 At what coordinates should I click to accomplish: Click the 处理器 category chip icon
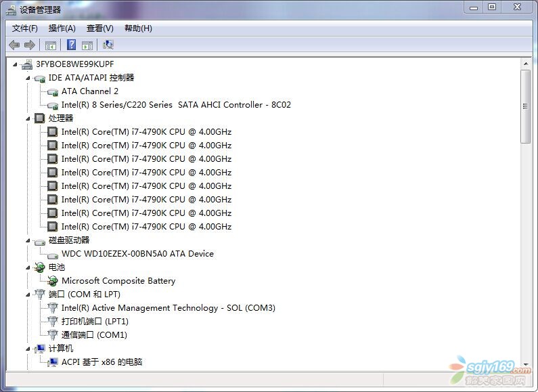(x=39, y=118)
